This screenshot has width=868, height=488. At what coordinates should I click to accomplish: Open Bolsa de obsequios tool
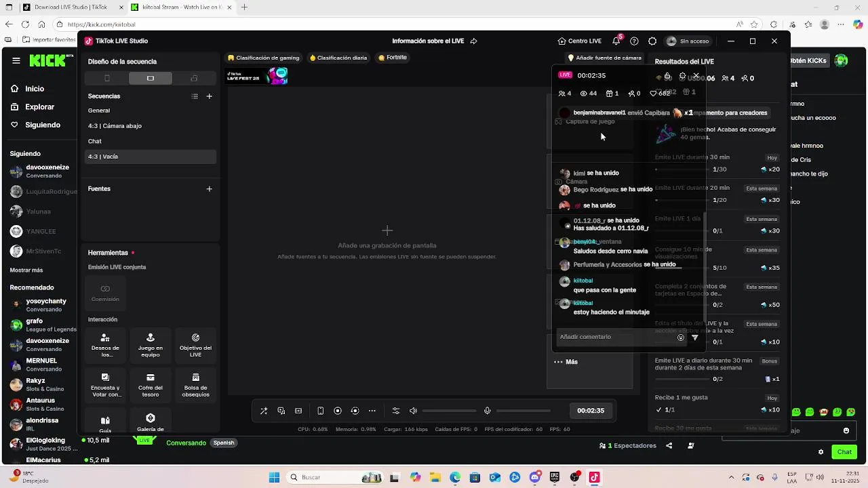195,385
